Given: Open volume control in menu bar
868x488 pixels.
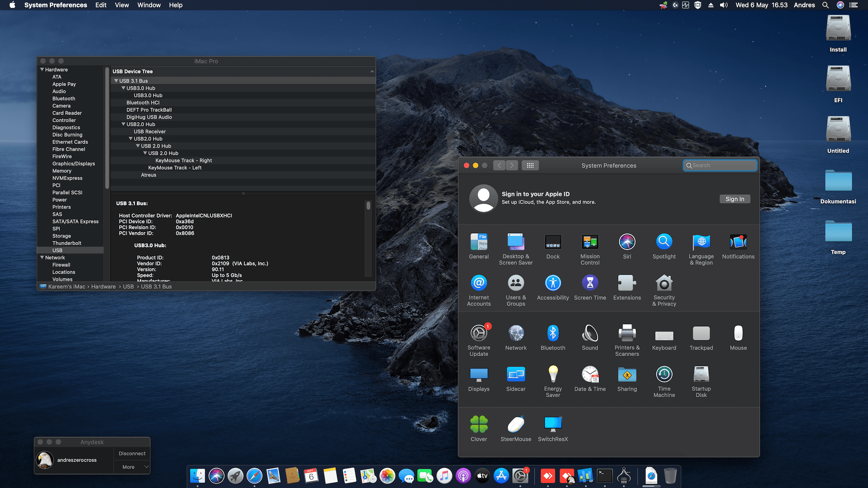Looking at the screenshot, I should pos(724,5).
